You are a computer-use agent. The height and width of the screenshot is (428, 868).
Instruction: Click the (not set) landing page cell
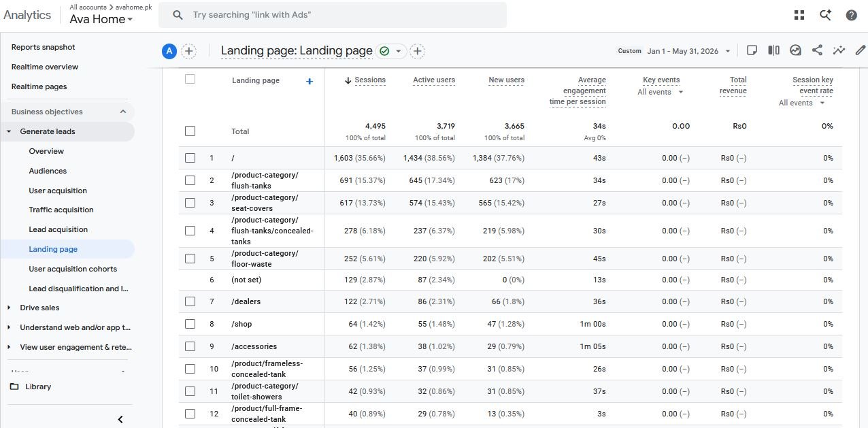[x=246, y=280]
